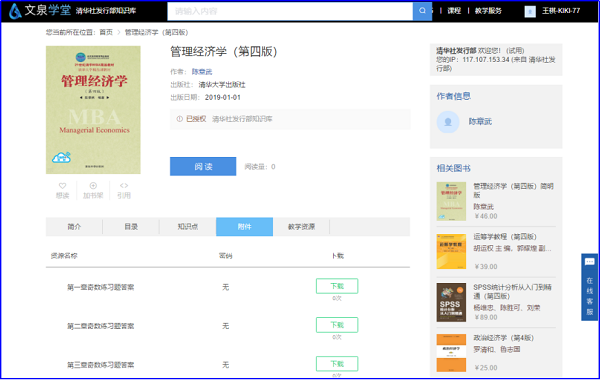Screen dimensions: 600x380
Task: Open the 在线客服 chat widget
Action: 589,287
